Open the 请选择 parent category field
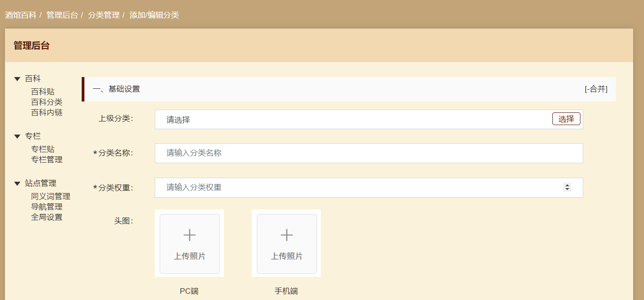Viewport: 644px width, 300px height. [318, 119]
